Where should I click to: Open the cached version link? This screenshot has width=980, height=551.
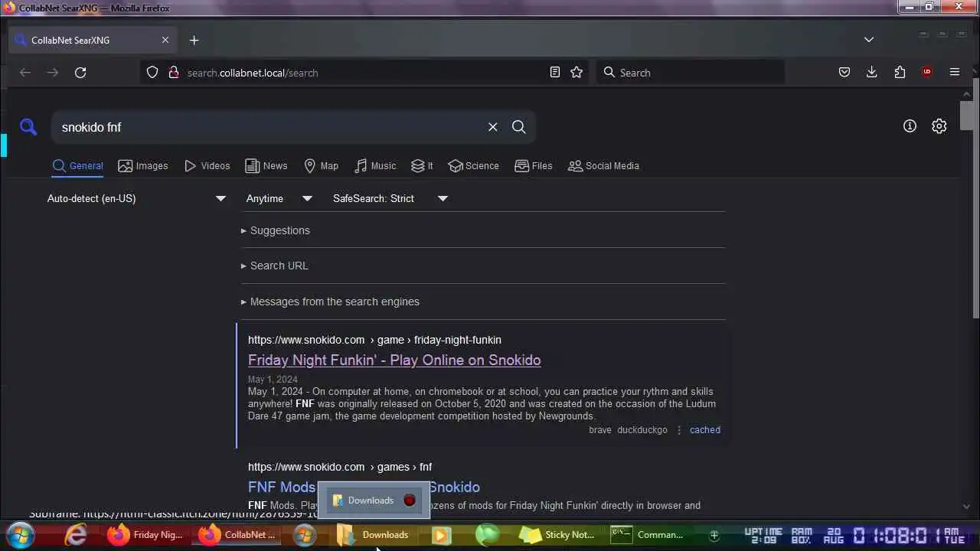point(704,430)
